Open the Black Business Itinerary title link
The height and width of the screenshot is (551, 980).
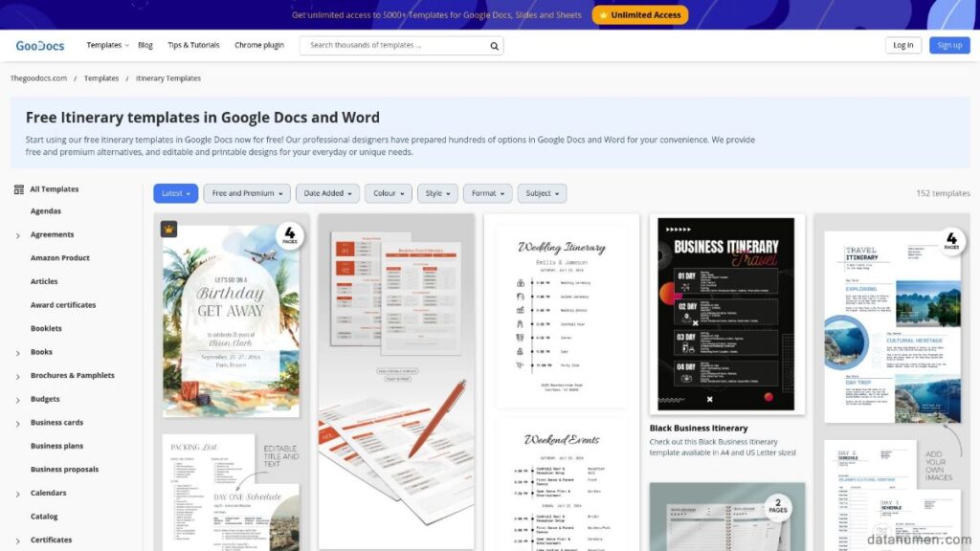pos(699,429)
